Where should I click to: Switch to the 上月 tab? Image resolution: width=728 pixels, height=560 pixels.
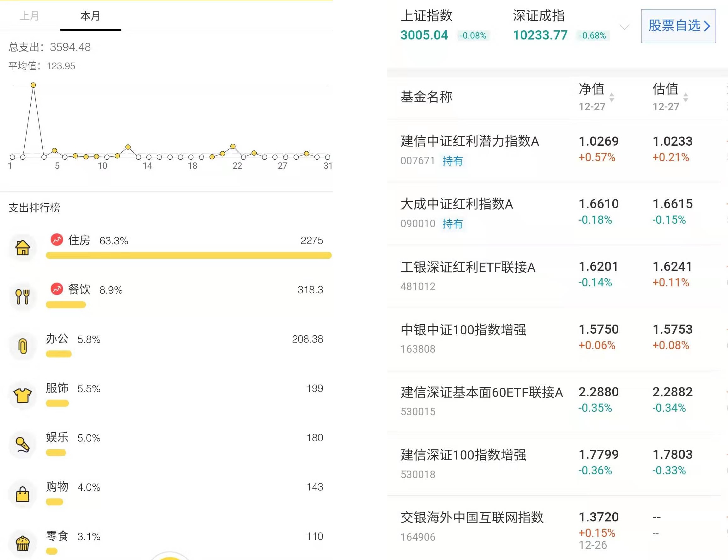(30, 16)
